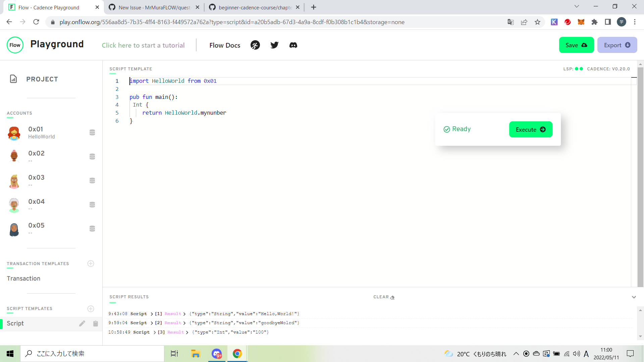This screenshot has width=644, height=362.
Task: Delete the Script template using the trash icon
Action: (95, 323)
